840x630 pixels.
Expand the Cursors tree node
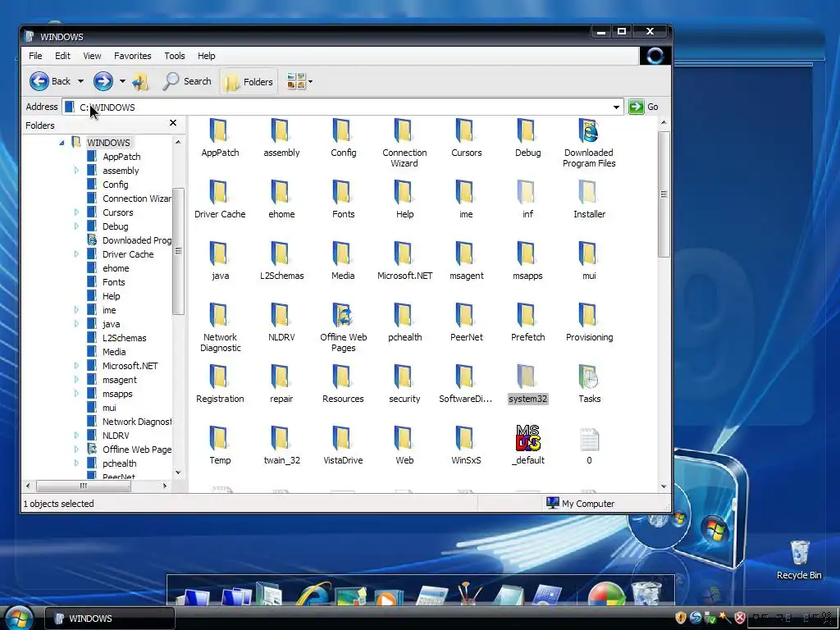coord(76,212)
